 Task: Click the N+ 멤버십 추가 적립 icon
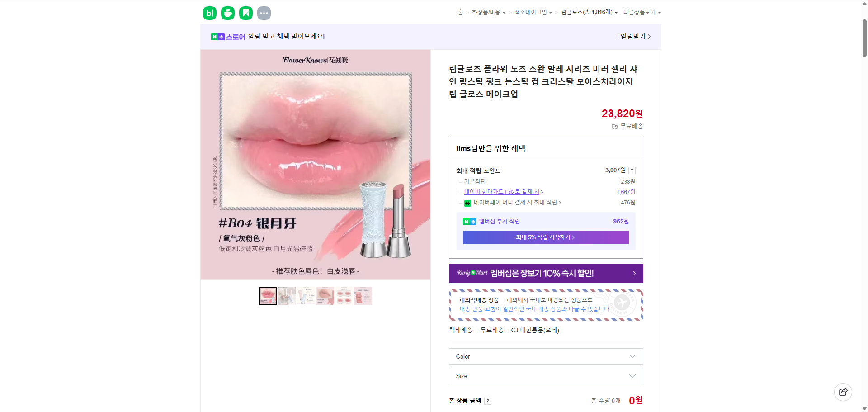tap(469, 221)
